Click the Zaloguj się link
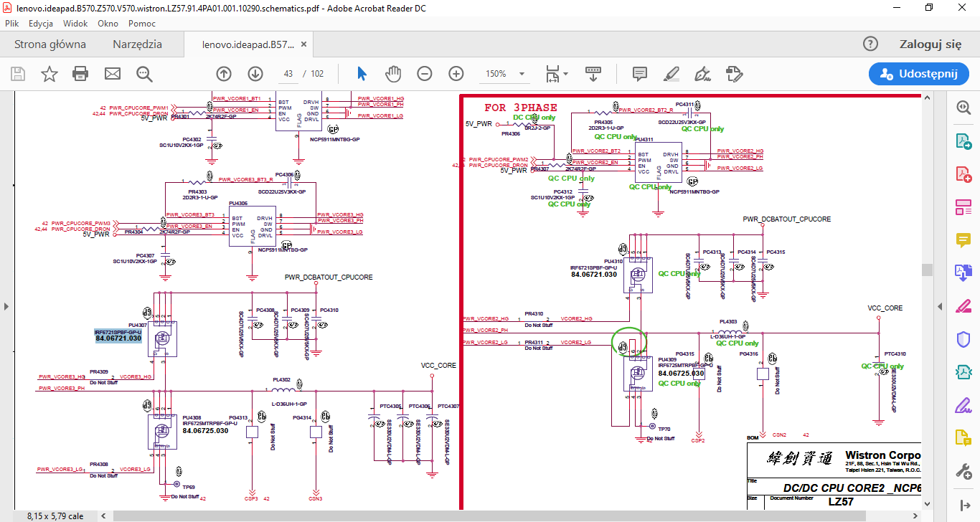 (930, 44)
